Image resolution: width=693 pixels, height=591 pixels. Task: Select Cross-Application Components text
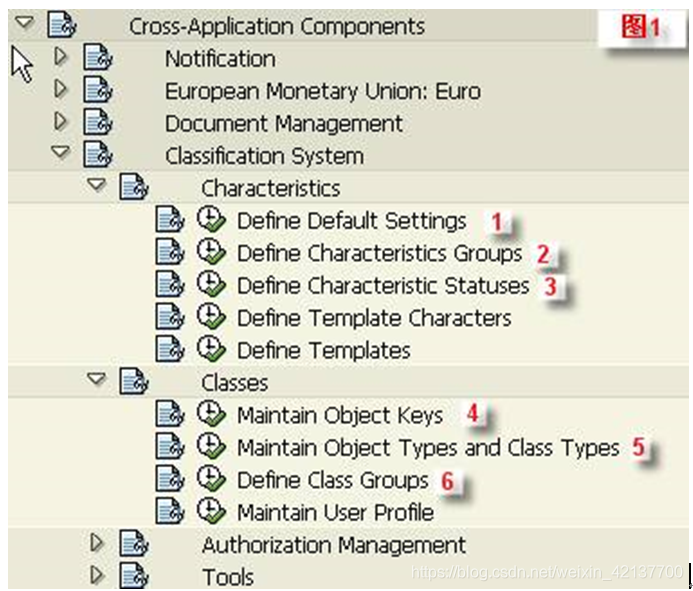point(277,26)
